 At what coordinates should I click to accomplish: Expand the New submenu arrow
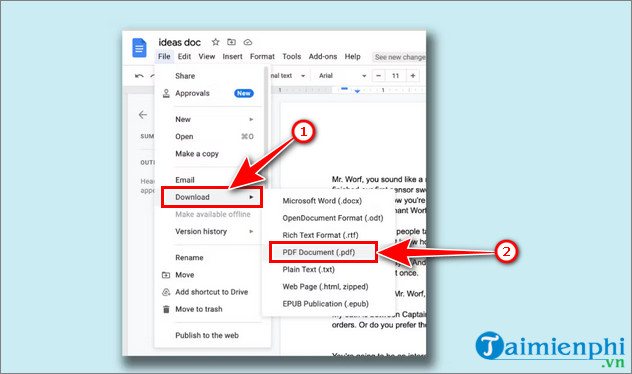coord(251,120)
